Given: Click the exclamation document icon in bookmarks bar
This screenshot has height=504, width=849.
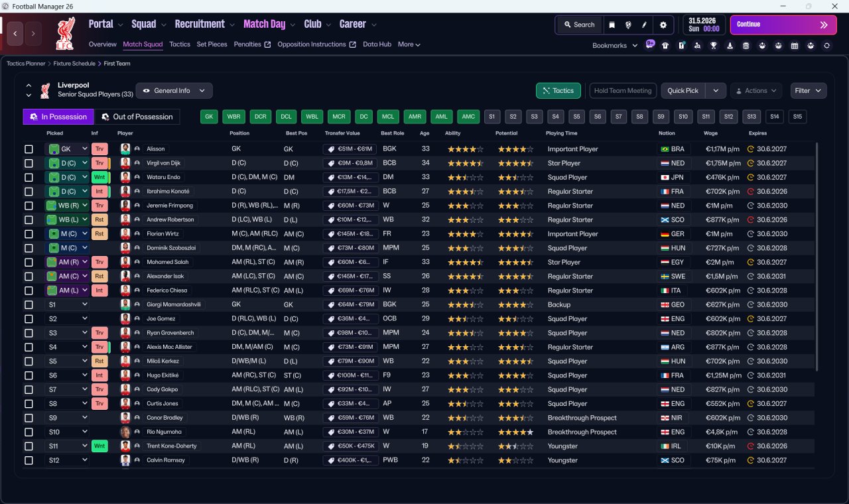Looking at the screenshot, I should (x=681, y=46).
